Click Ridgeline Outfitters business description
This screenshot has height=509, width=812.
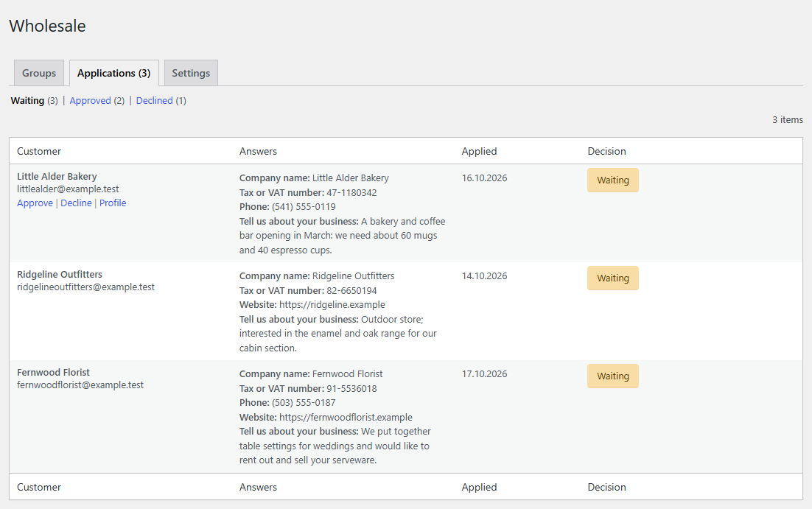click(338, 334)
